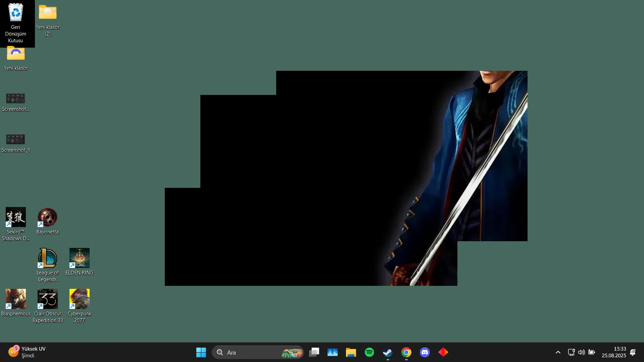Image resolution: width=644 pixels, height=362 pixels.
Task: Select the Sekiro Shadows Die Twice shortcut
Action: [15, 224]
